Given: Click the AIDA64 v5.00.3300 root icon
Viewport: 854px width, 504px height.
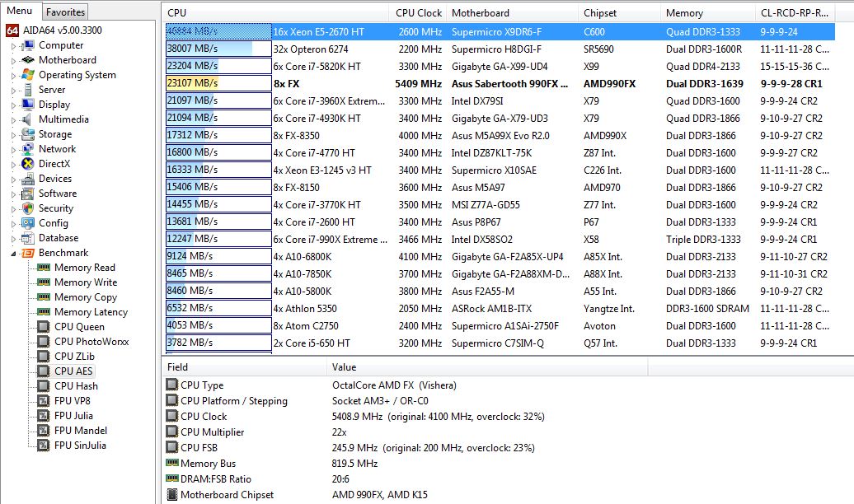Looking at the screenshot, I should (x=12, y=30).
